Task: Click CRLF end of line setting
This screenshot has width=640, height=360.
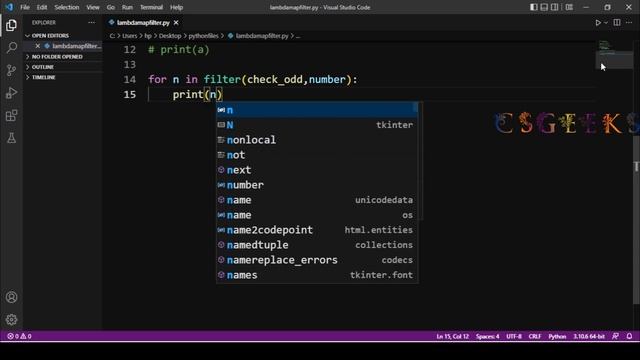Action: coord(535,336)
